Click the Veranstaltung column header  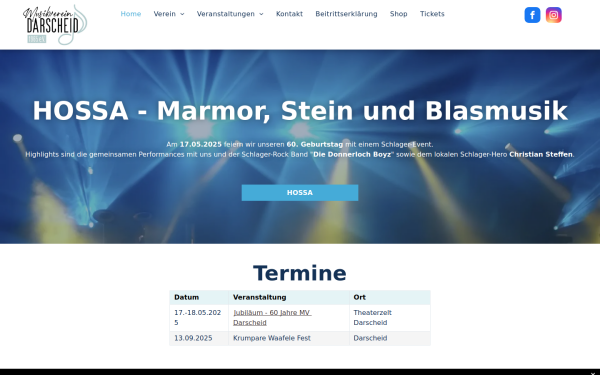289,297
